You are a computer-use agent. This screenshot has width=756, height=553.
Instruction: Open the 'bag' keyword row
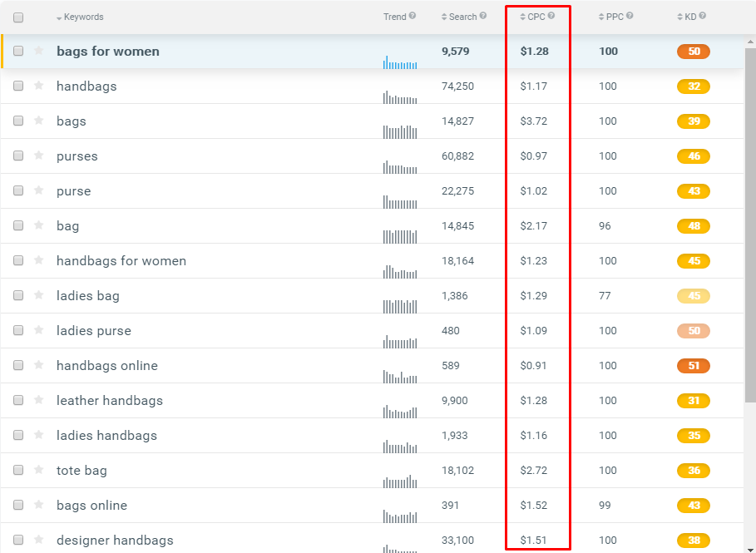point(67,225)
